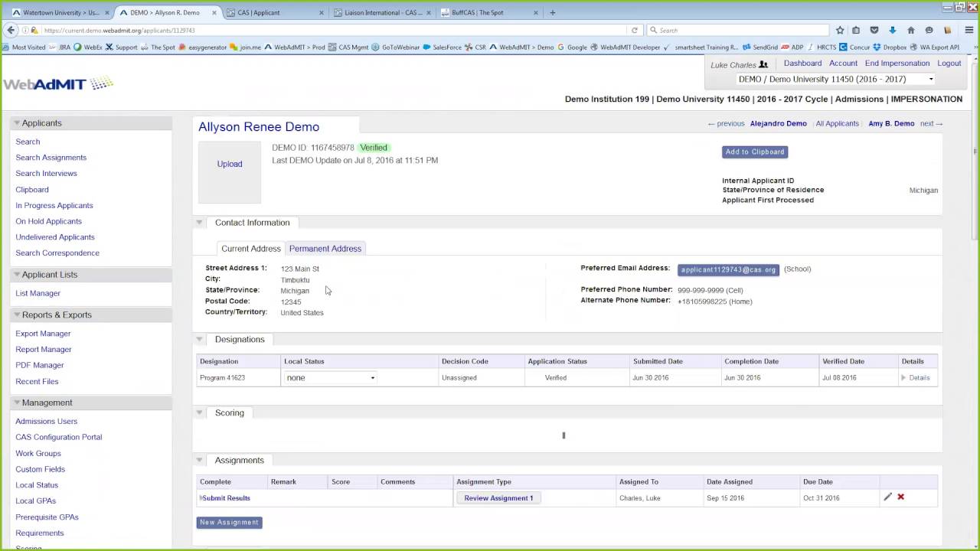Go to previous applicant Alejandro Demo
Viewport: 980px width, 551px height.
778,123
